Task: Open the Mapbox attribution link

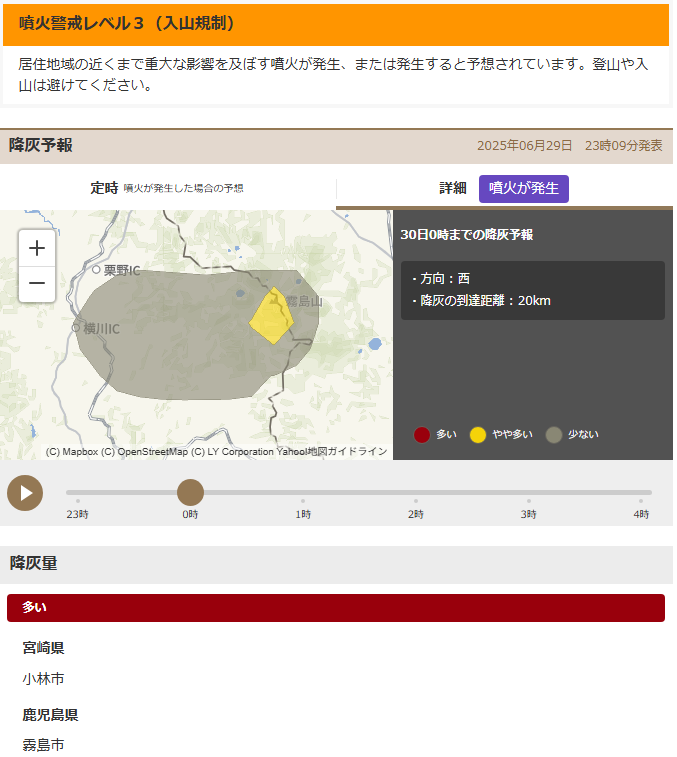Action: pos(72,451)
